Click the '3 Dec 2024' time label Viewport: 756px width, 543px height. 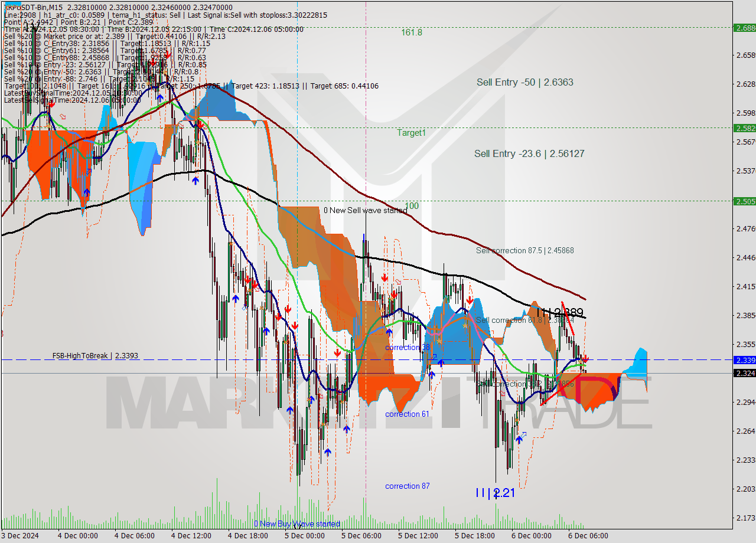click(x=21, y=536)
